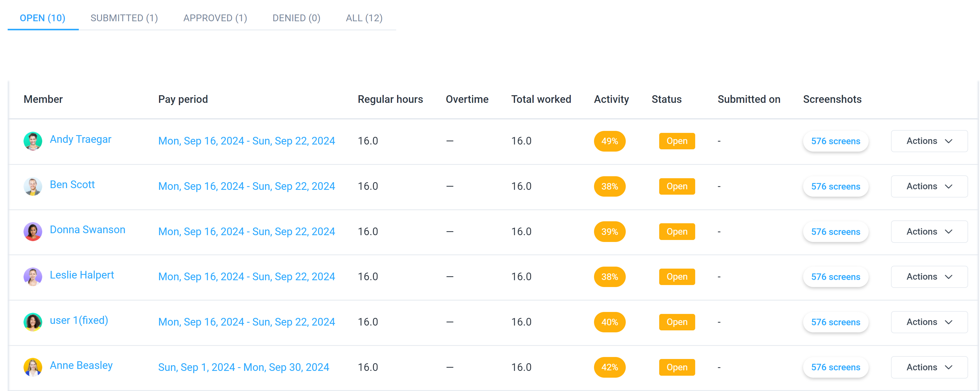Screen dimensions: 980x391
Task: Click the Submitted on column header
Action: pyautogui.click(x=749, y=99)
